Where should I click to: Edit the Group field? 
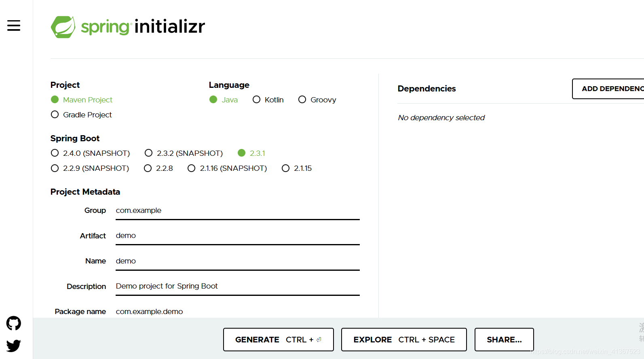click(238, 211)
